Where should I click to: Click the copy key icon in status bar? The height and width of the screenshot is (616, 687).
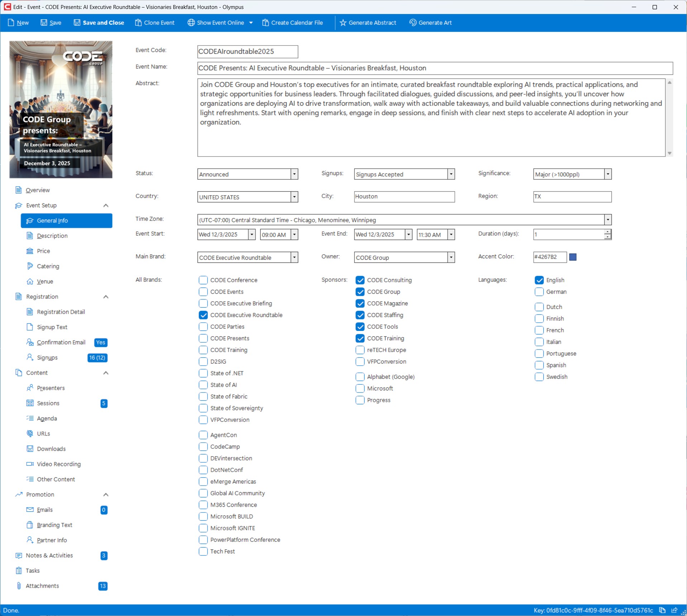coord(662,610)
